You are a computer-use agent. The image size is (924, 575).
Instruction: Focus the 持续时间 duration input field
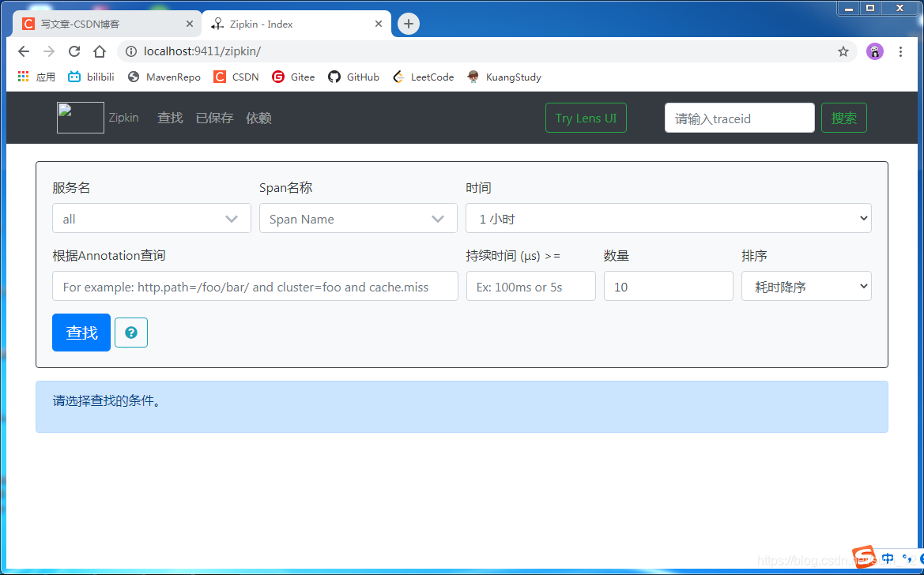[x=531, y=287]
